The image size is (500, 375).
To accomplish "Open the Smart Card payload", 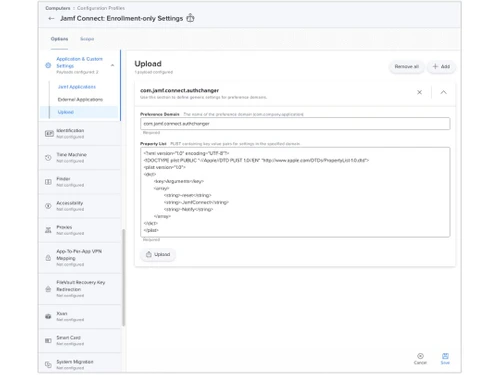I will pos(80,340).
